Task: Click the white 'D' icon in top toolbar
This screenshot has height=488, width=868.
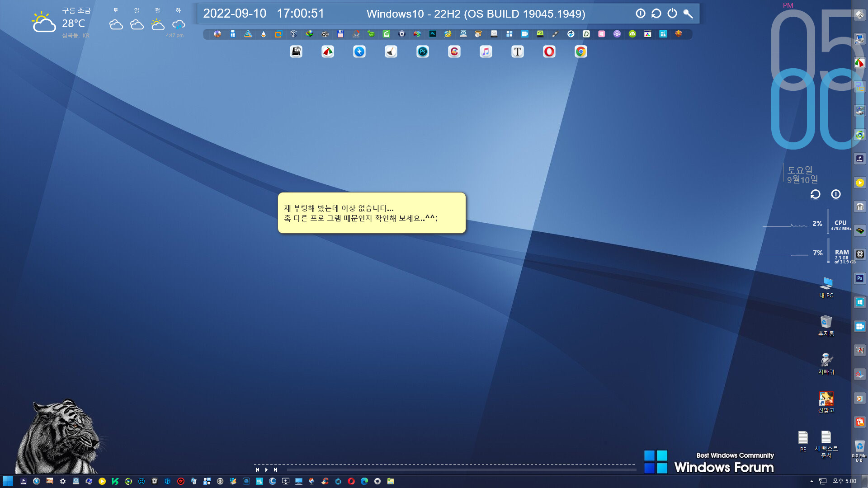Action: coord(586,34)
